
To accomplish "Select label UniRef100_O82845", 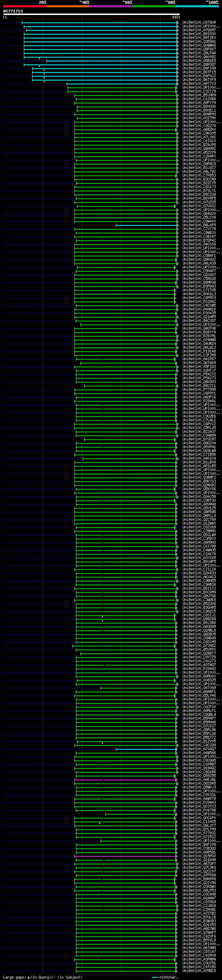I will click(x=199, y=784).
